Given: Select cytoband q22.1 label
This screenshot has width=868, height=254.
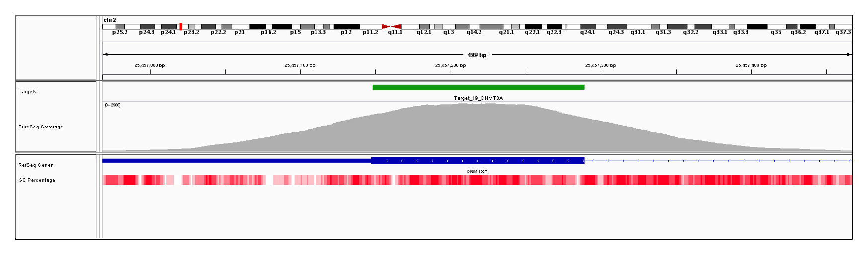Looking at the screenshot, I should 532,32.
